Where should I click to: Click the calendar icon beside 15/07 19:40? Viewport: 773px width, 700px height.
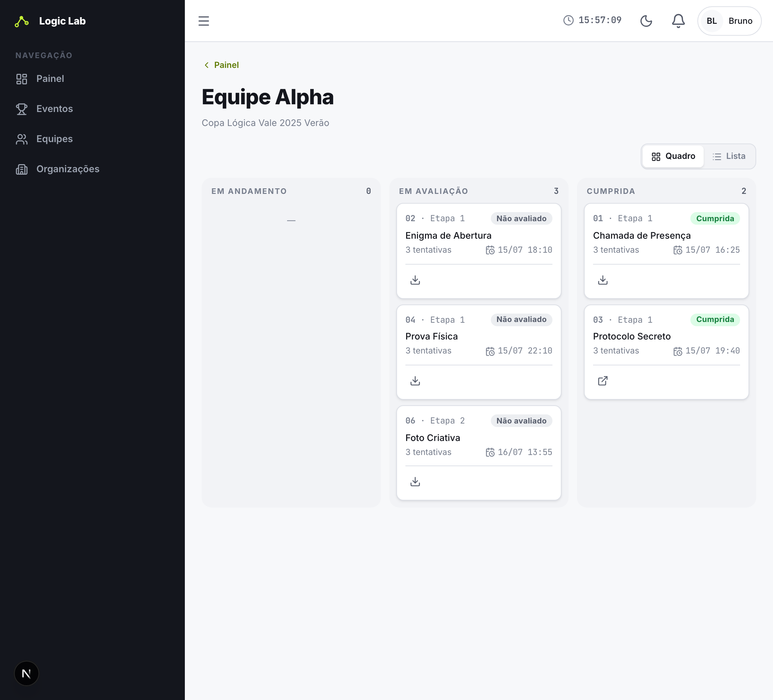pos(677,351)
